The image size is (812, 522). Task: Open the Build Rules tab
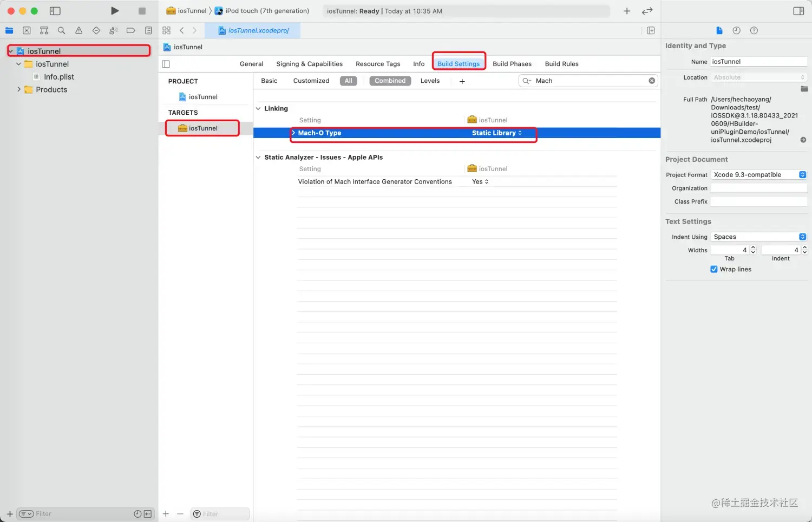tap(561, 64)
